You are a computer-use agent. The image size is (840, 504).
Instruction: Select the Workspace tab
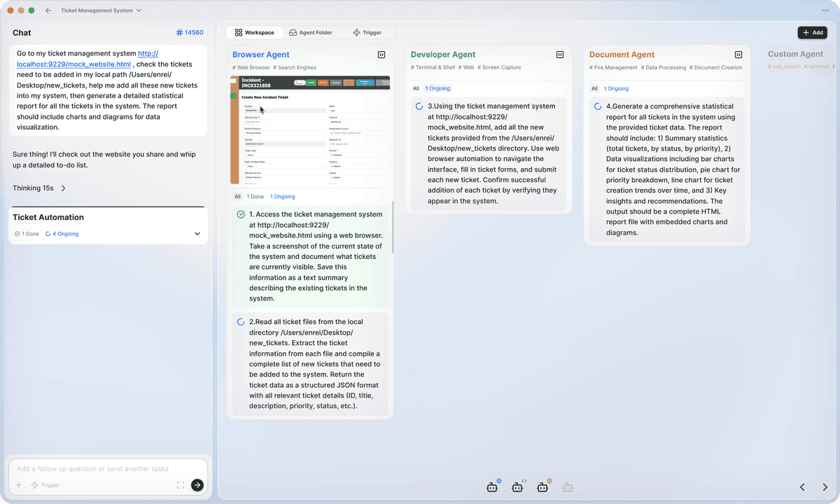coord(254,32)
